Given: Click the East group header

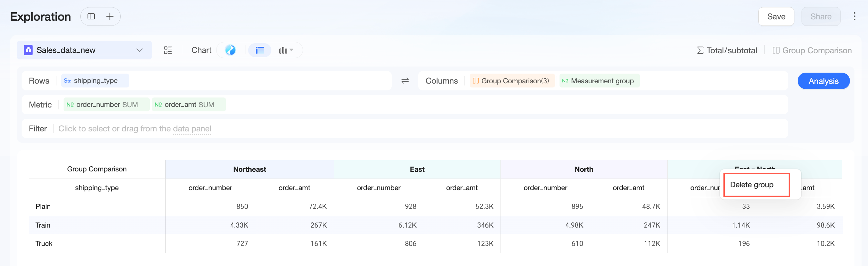Looking at the screenshot, I should pyautogui.click(x=417, y=169).
